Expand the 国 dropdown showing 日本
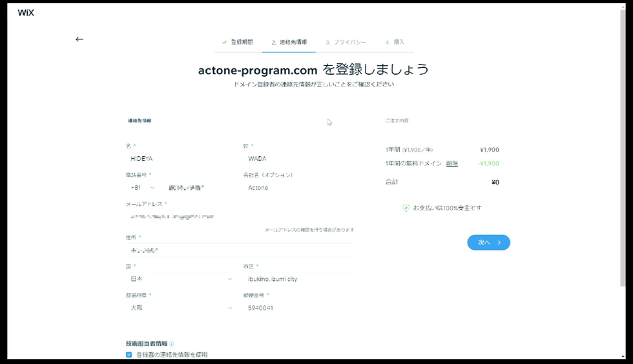The width and height of the screenshot is (633, 364). 180,279
